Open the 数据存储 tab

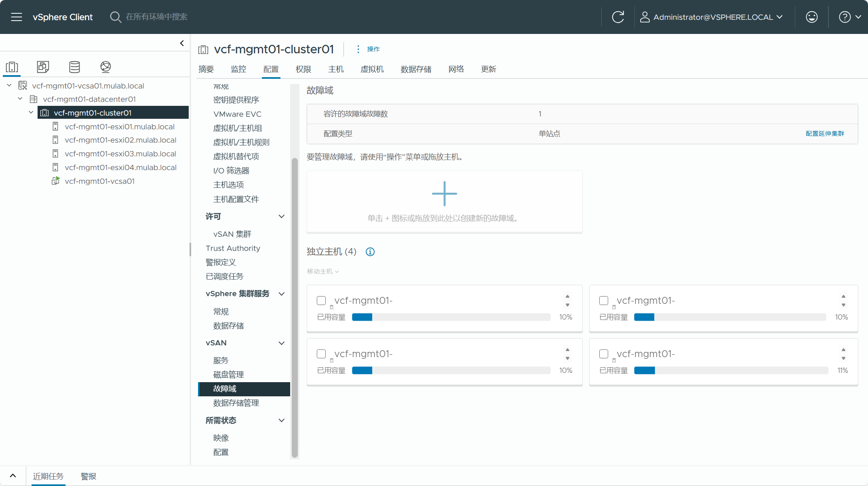coord(416,69)
